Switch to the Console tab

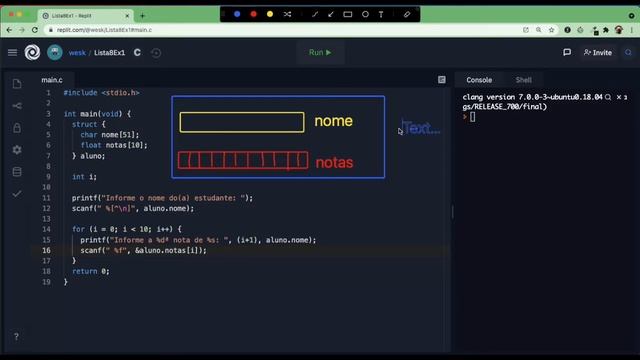tap(479, 80)
